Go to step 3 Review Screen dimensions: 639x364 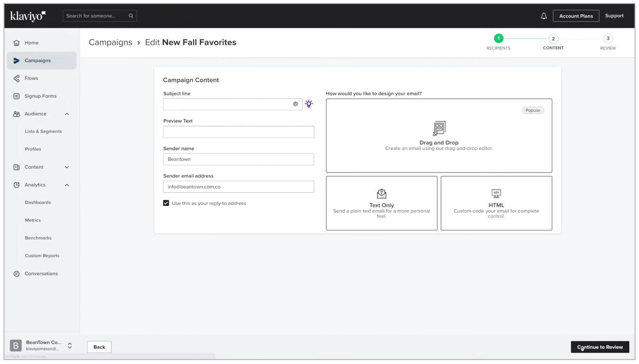(x=608, y=38)
